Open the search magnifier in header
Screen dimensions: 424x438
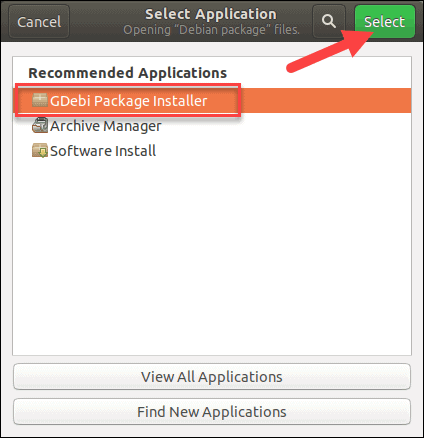(x=329, y=21)
